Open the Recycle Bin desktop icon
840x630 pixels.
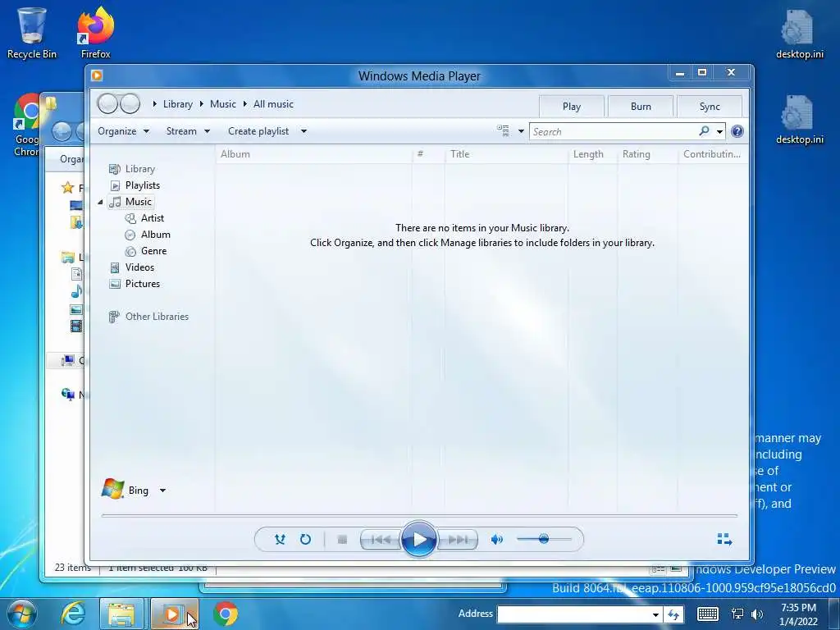point(31,33)
